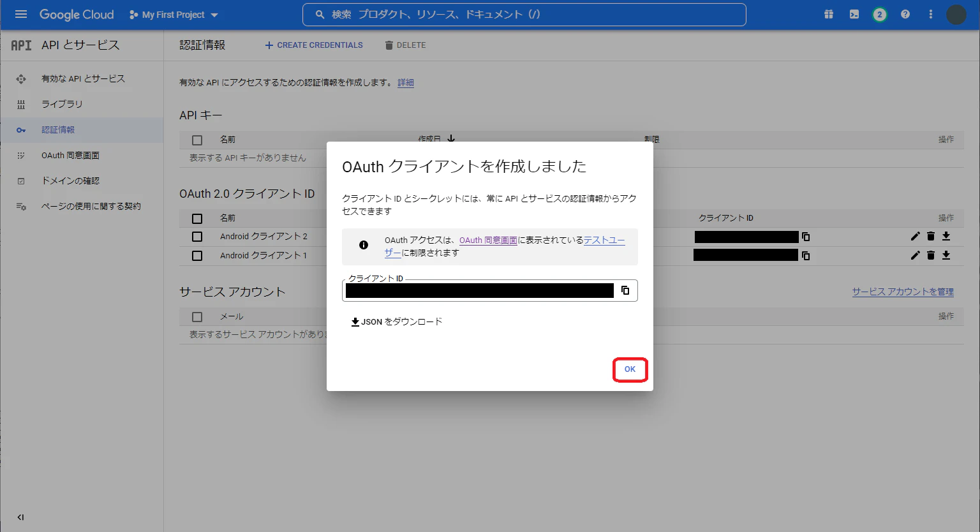Screen dimensions: 980x532
Task: Click the search products input field
Action: click(524, 15)
